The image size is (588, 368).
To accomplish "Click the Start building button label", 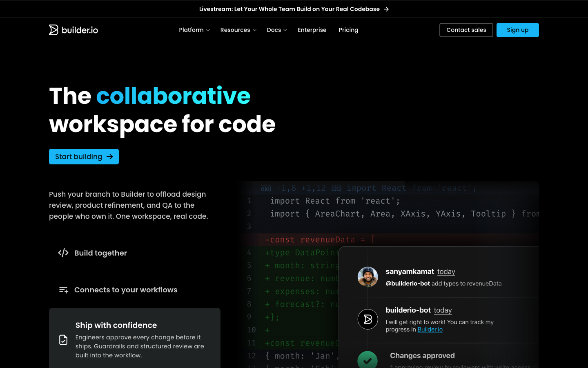I will (78, 157).
